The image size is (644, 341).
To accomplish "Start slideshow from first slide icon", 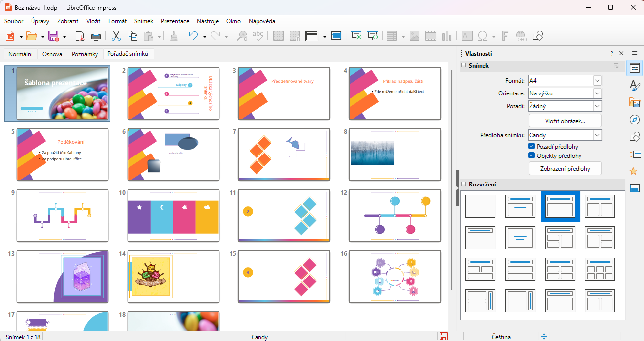I will click(356, 36).
